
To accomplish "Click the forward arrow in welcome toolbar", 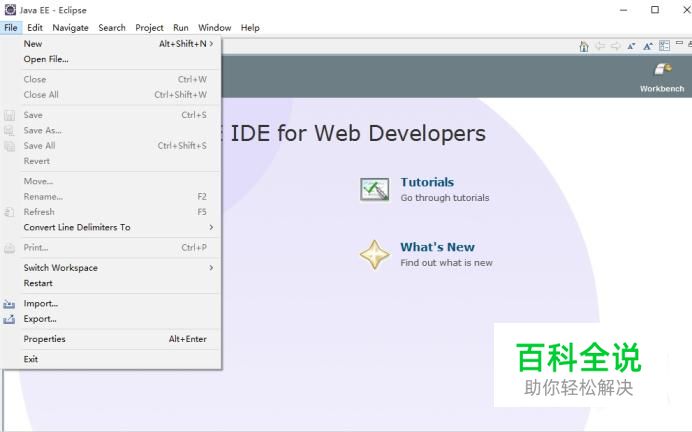I will pos(616,45).
